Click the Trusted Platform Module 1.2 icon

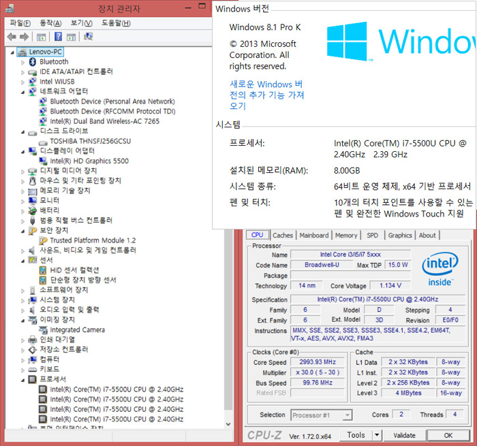pos(43,241)
